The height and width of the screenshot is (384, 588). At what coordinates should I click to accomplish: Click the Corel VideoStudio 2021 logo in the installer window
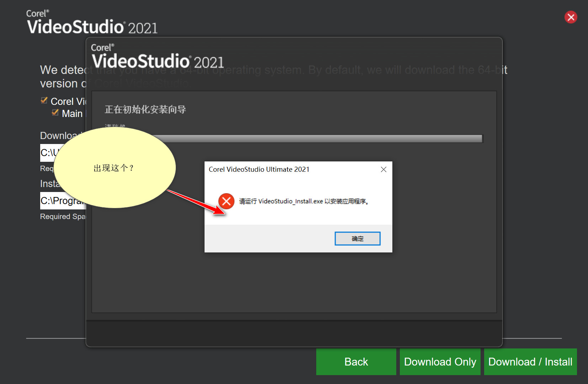point(158,57)
